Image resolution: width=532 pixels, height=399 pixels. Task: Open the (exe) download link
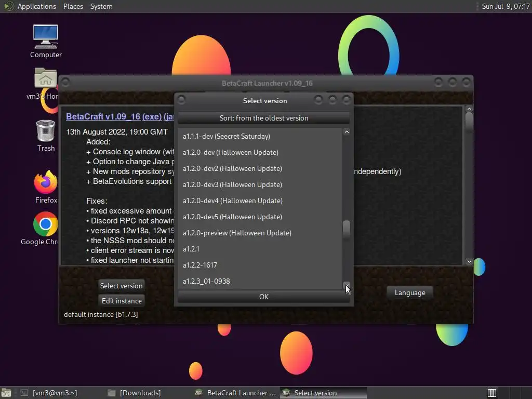point(152,116)
